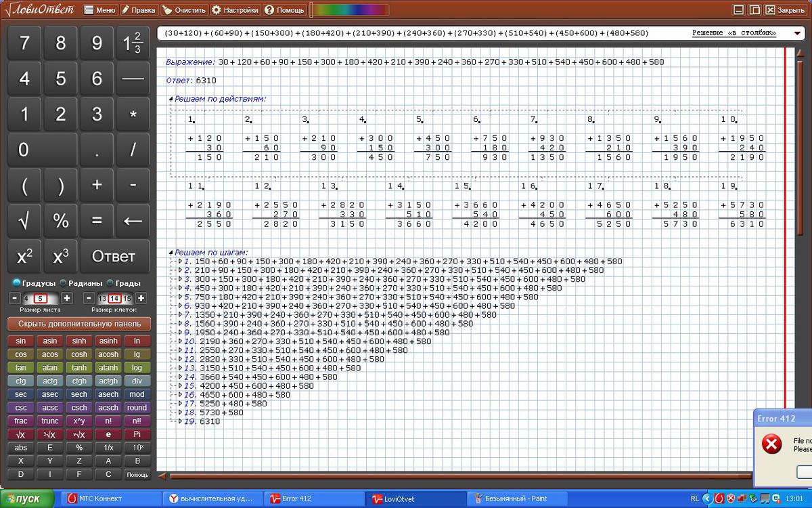
Task: Click 'Скрыть дополнительную панель' button
Action: [x=79, y=324]
